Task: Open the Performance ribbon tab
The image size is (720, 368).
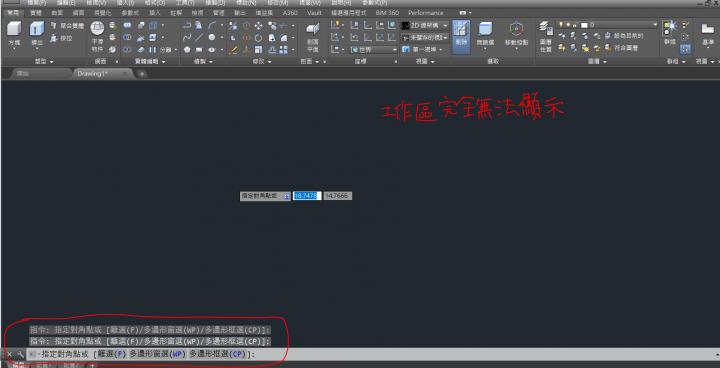Action: pyautogui.click(x=426, y=13)
